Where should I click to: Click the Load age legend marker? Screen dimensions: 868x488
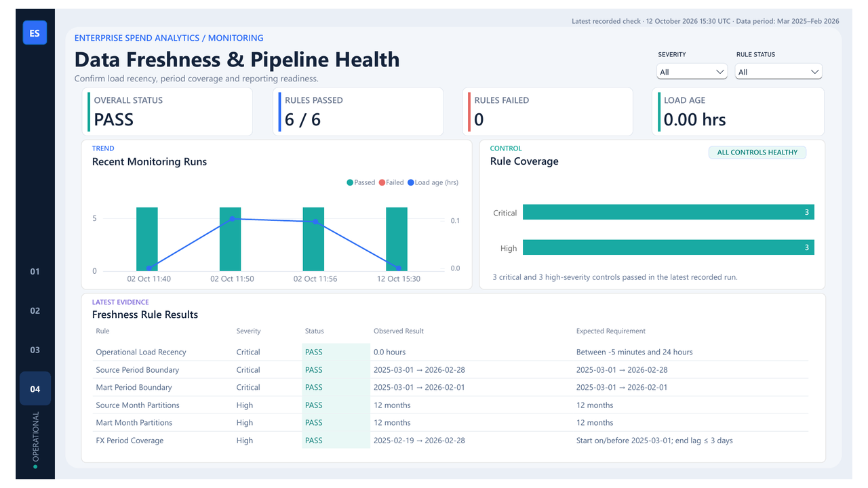(x=411, y=182)
